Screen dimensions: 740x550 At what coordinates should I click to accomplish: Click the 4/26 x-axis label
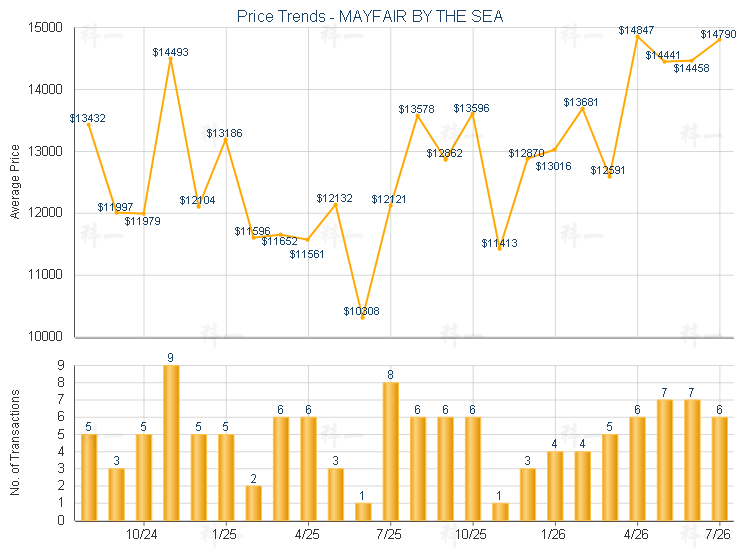click(x=636, y=534)
